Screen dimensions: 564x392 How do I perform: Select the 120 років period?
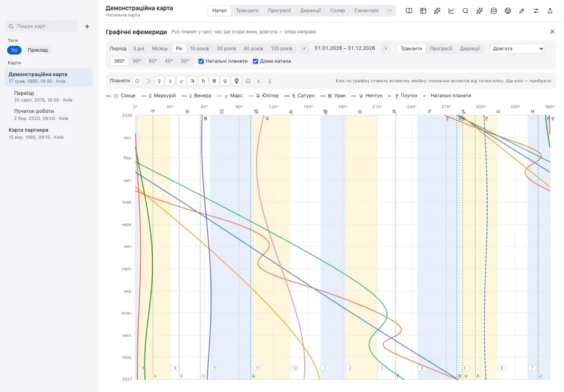tap(281, 49)
